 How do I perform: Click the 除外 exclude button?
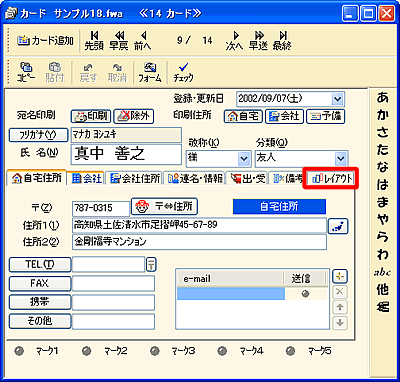pos(134,116)
